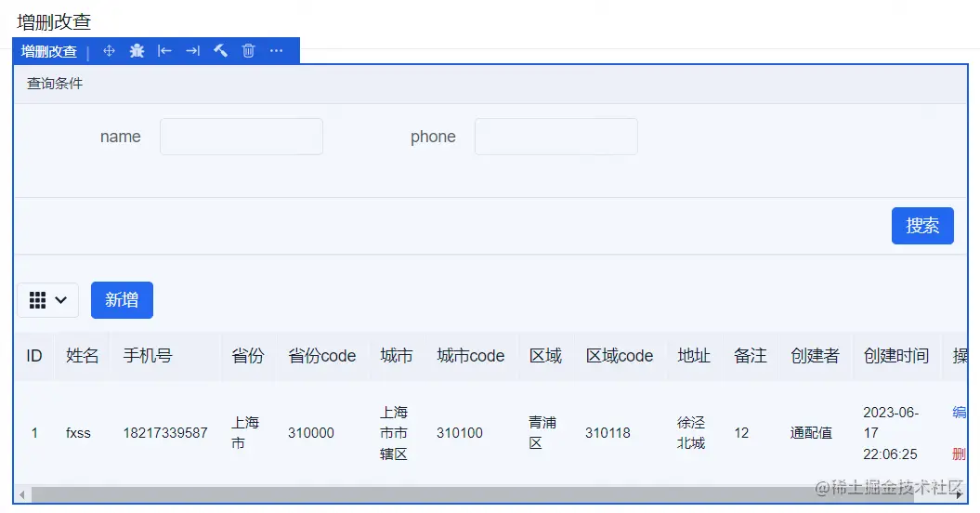Viewport: 980px width, 513px height.
Task: Open the column grid settings dropdown
Action: point(48,300)
